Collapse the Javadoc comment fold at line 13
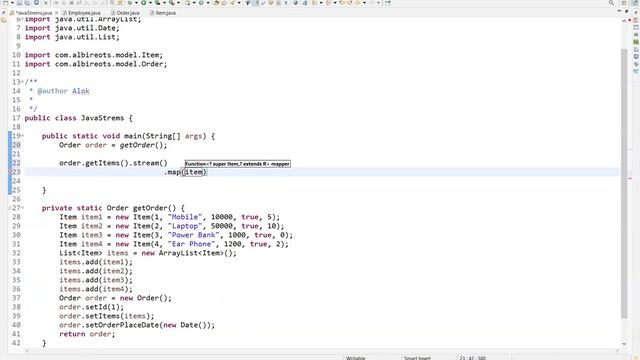Screen dimensions: 640x360 coord(22,82)
